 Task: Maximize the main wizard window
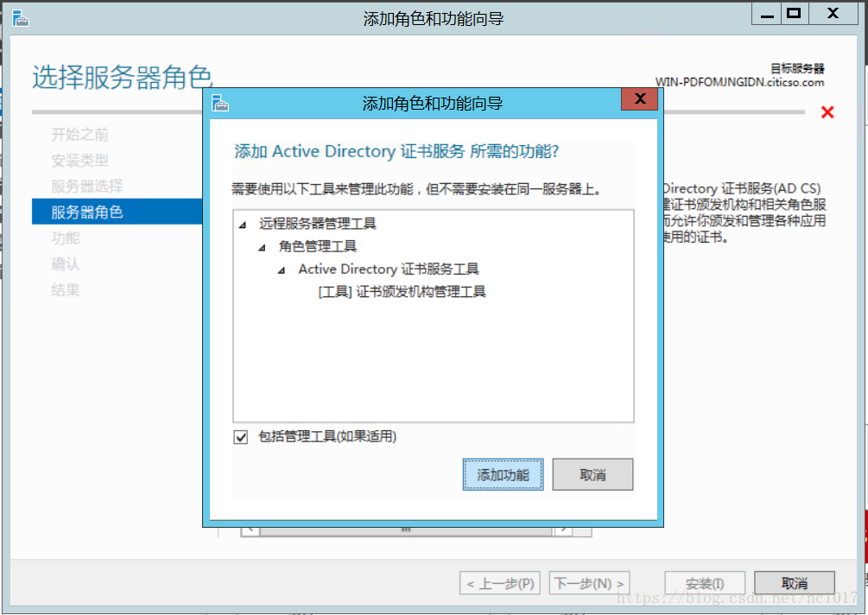point(795,13)
